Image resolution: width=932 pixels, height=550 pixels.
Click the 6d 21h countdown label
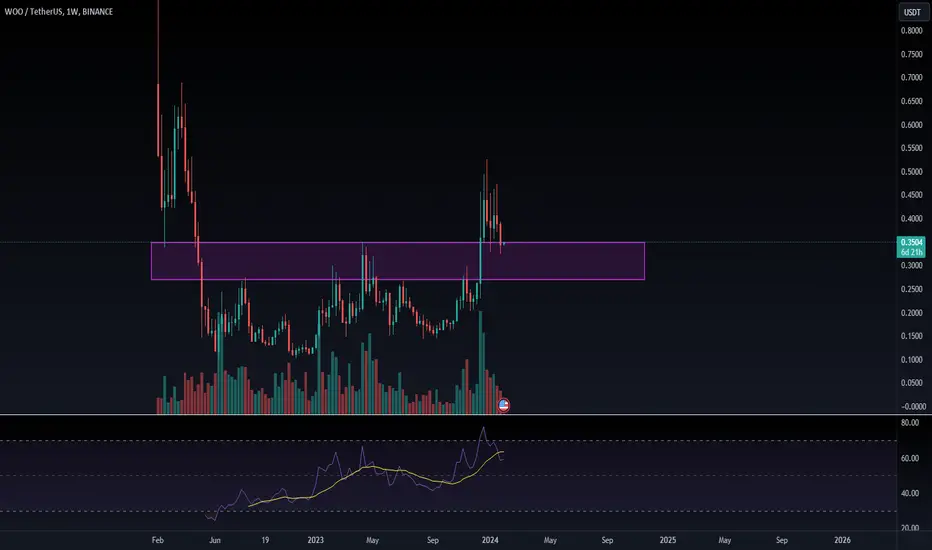(911, 252)
